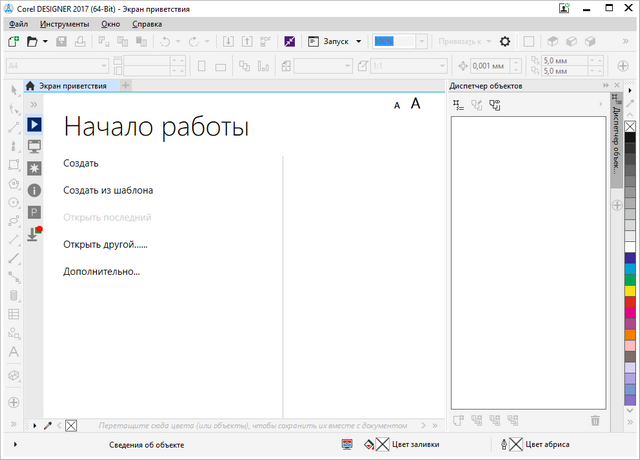Open the Инструменты menu
Viewport: 640px width, 460px height.
64,23
